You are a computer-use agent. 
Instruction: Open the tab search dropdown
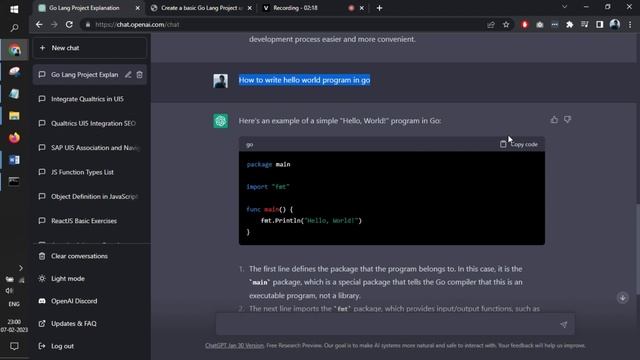pos(564,7)
